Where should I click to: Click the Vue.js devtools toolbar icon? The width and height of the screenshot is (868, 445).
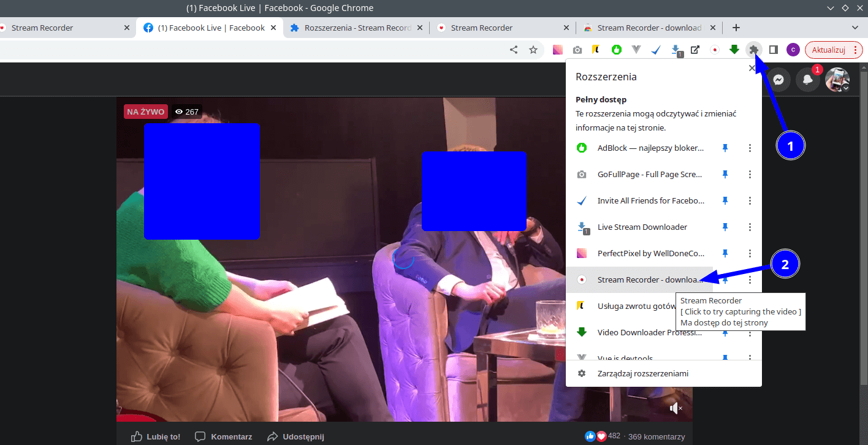click(636, 50)
